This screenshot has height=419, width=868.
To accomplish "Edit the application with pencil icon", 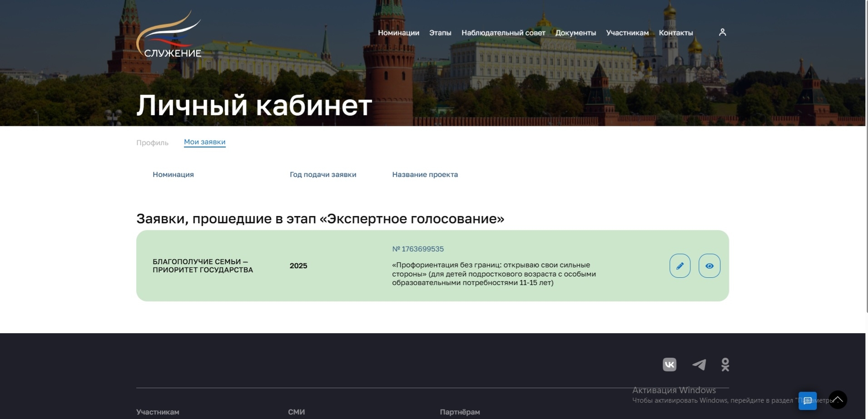I will coord(680,266).
